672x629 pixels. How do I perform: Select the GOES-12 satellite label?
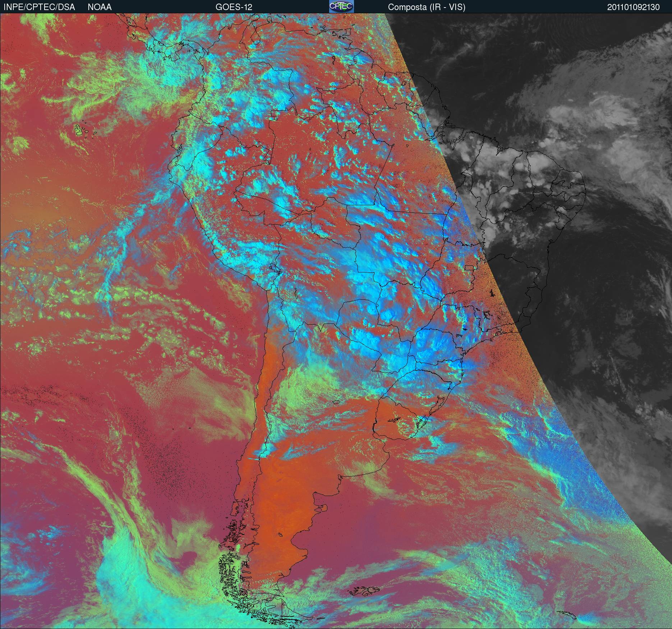click(x=234, y=7)
